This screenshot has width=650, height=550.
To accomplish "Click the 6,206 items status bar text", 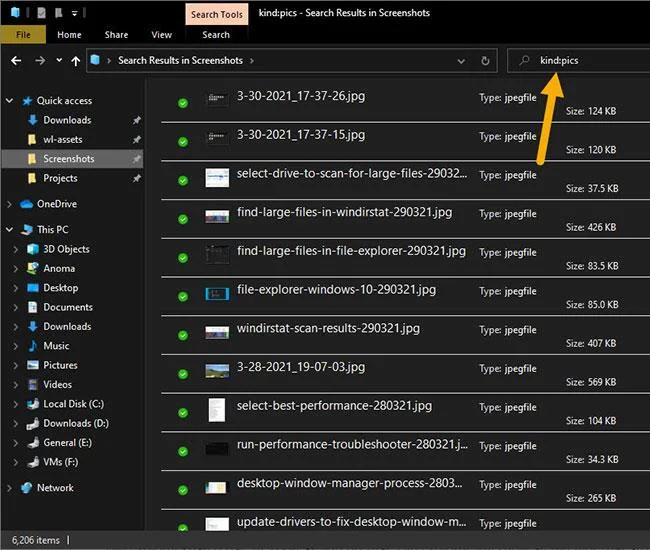I will point(36,540).
